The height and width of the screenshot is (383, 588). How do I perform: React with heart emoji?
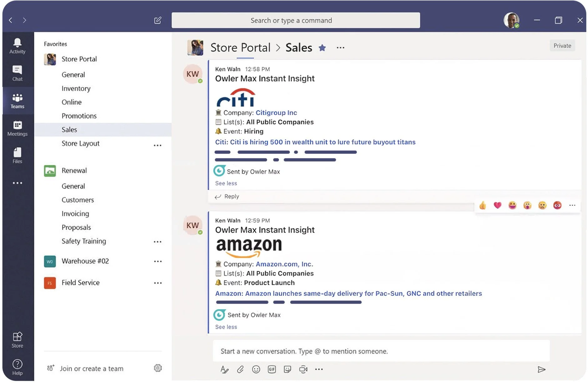pos(498,205)
